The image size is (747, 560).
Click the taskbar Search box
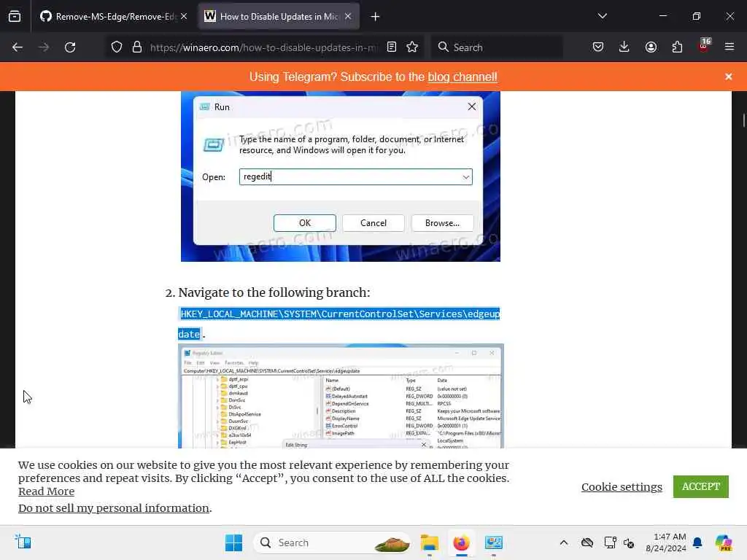[333, 542]
